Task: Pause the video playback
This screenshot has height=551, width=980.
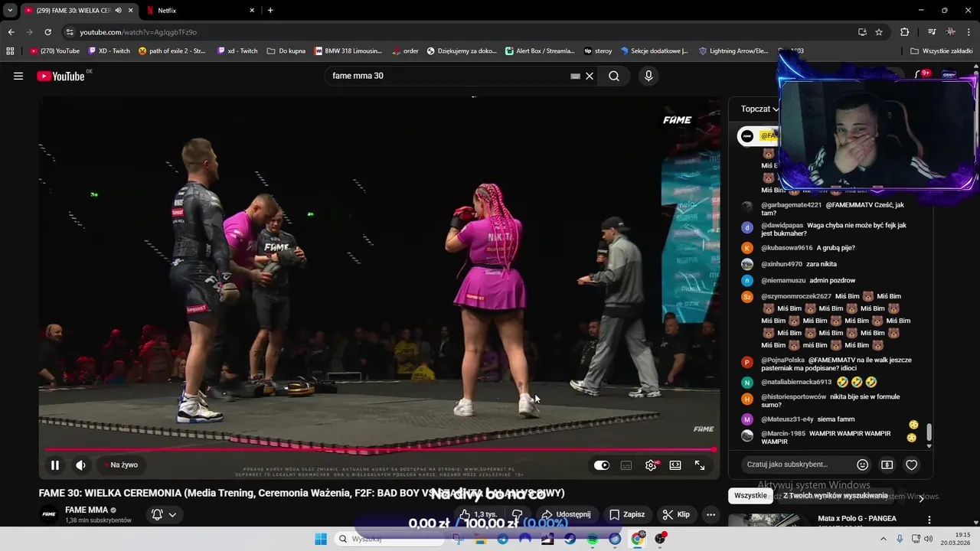Action: coord(55,465)
